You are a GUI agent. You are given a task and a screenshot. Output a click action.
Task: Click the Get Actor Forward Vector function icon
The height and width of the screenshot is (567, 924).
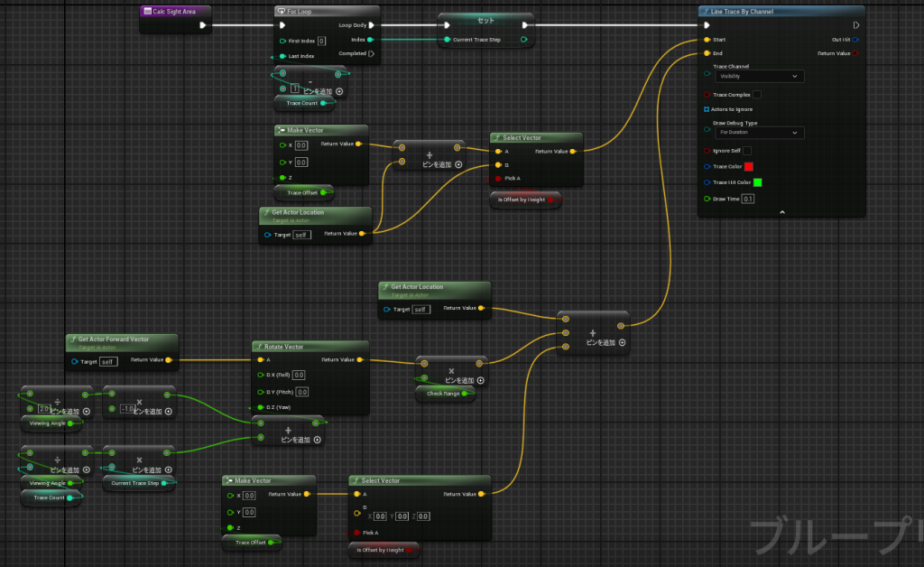[72, 339]
